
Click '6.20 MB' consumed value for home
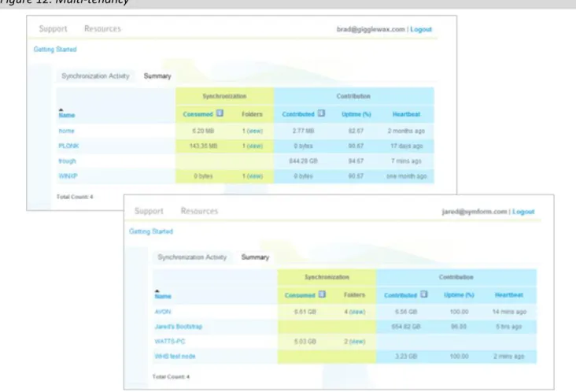pos(203,131)
